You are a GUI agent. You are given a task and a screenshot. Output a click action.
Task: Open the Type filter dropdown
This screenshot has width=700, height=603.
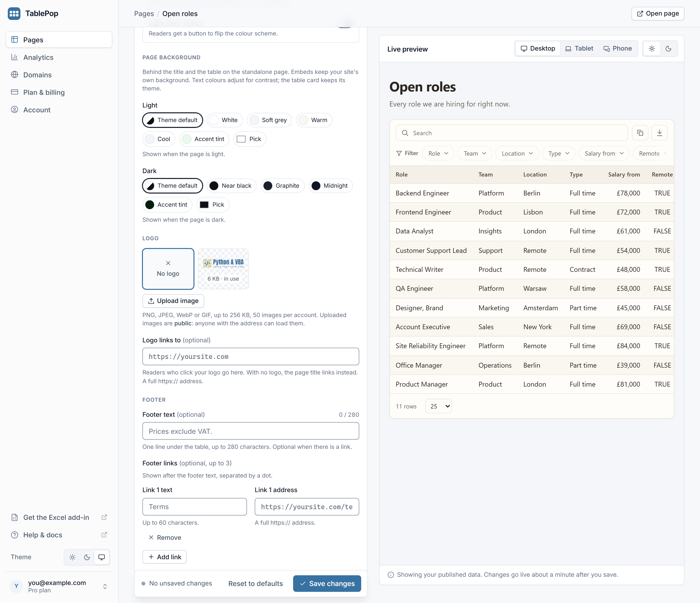click(x=559, y=153)
